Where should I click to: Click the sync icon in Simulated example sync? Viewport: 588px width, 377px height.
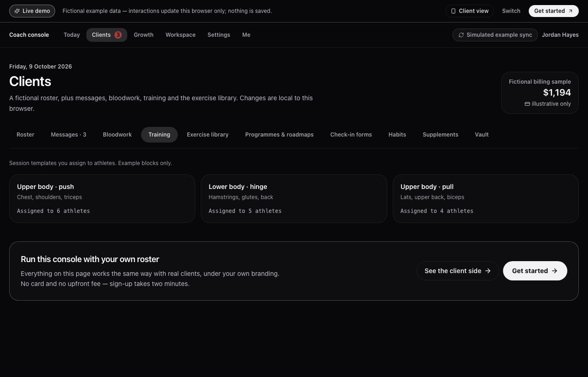[461, 35]
